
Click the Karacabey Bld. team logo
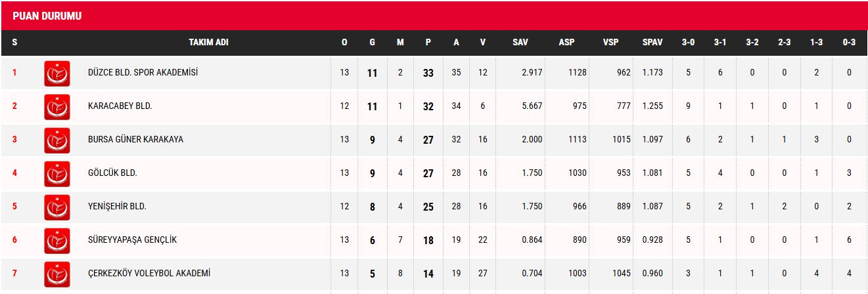point(57,106)
